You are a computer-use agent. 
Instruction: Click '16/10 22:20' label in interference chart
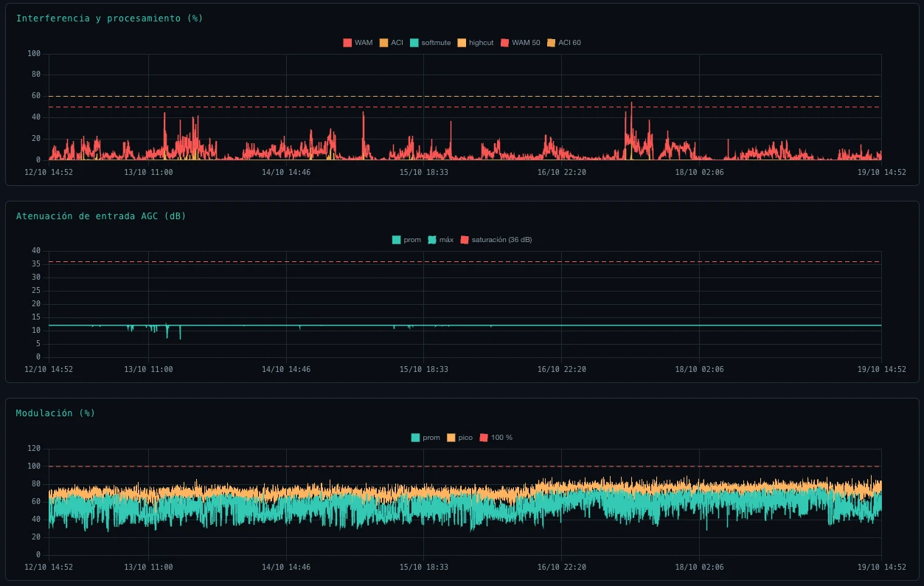coord(561,172)
